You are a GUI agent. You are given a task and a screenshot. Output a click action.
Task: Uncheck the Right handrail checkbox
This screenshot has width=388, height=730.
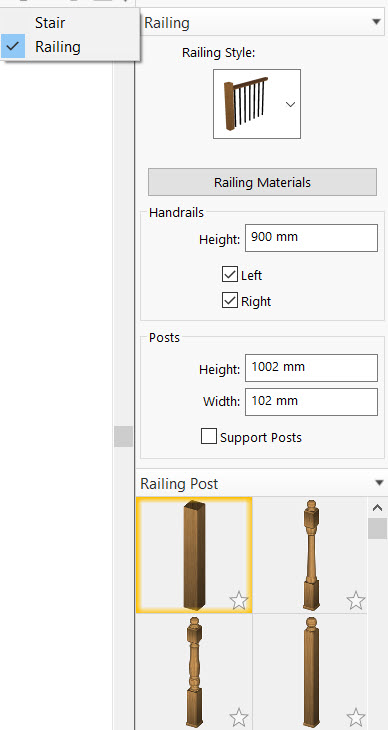(x=230, y=301)
